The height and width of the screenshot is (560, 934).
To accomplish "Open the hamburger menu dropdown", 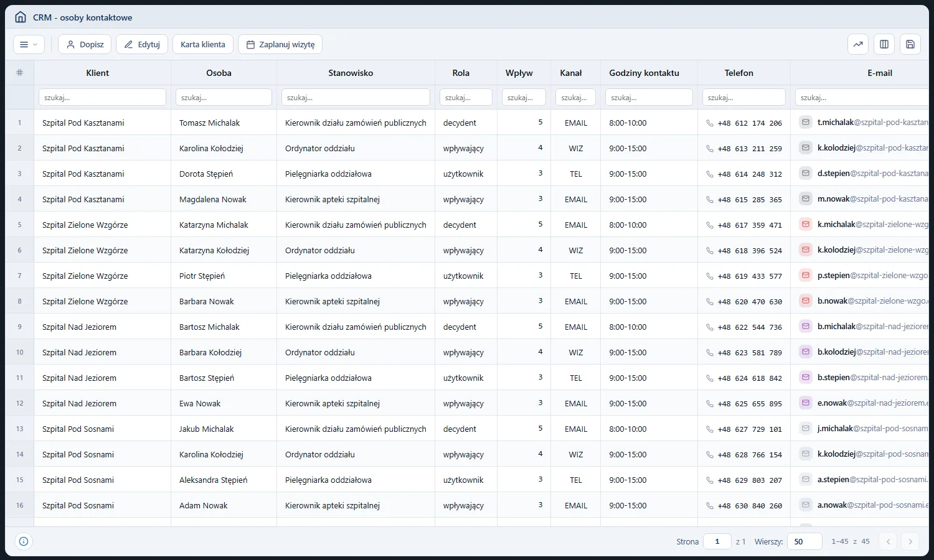I will pos(29,44).
